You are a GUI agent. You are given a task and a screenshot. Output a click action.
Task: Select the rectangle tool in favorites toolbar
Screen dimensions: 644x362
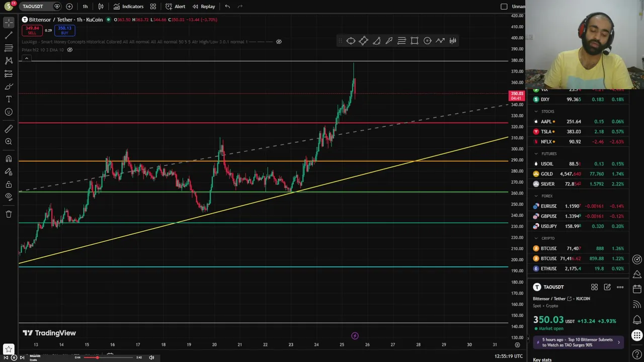[x=415, y=41]
